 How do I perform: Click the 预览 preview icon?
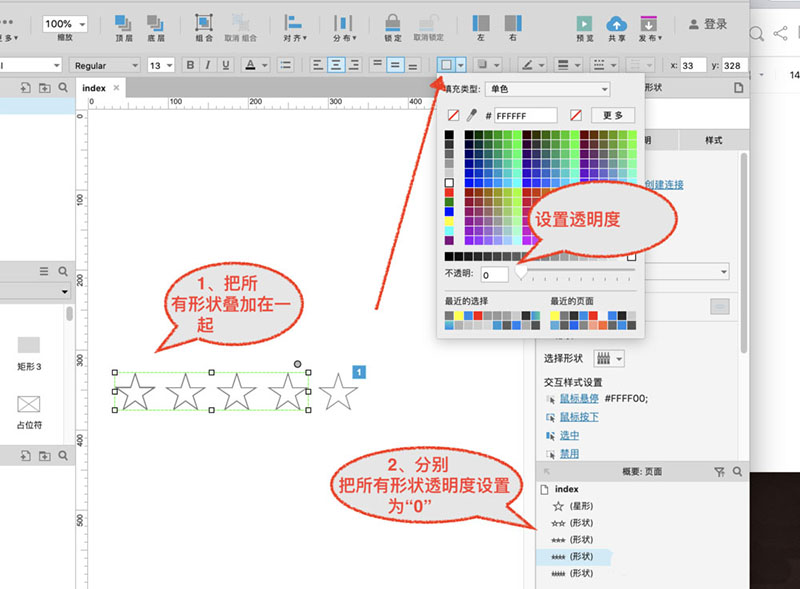pos(584,23)
